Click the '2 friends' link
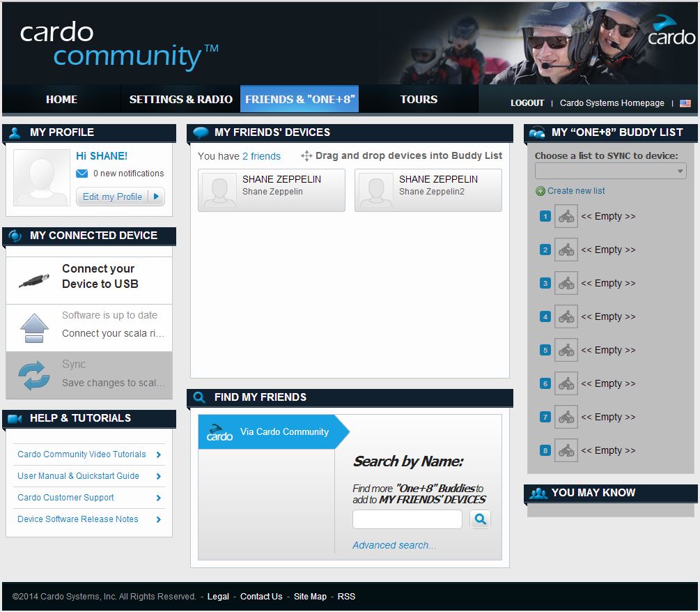Screen dimensions: 700x612 coord(261,156)
